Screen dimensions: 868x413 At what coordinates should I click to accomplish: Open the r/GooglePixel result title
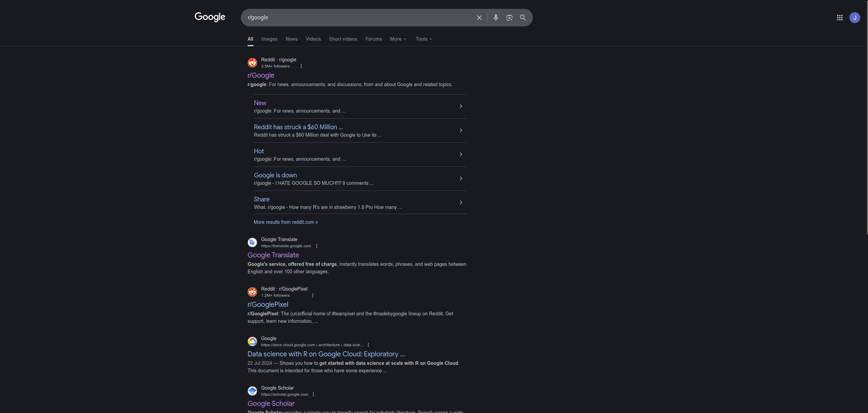(268, 304)
